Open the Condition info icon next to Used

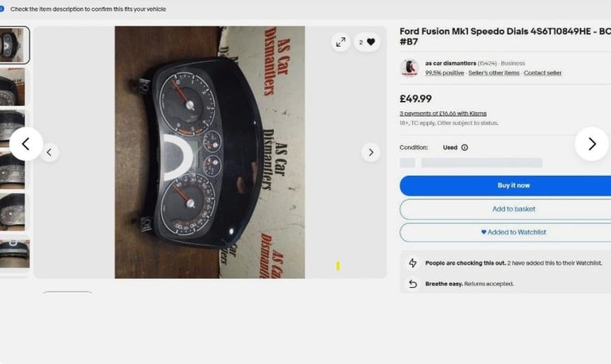pos(465,148)
